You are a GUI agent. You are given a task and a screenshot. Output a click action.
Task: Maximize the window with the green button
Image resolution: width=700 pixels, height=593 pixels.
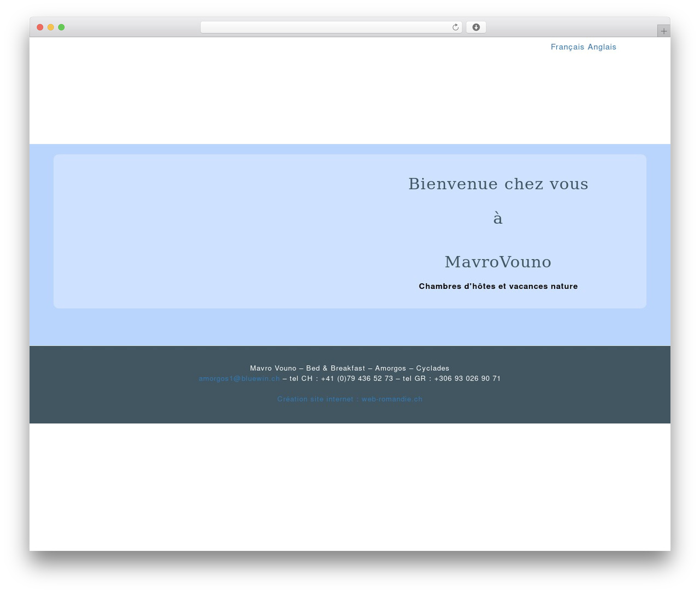(x=61, y=27)
